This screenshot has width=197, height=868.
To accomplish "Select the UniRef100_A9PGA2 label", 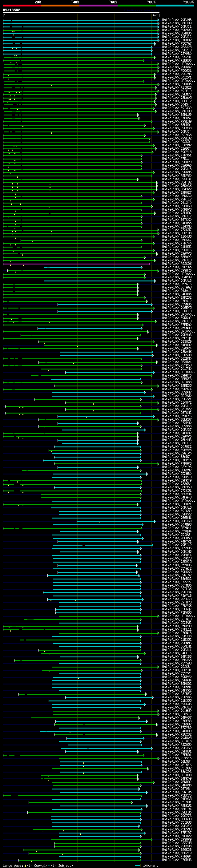I will [x=177, y=67].
